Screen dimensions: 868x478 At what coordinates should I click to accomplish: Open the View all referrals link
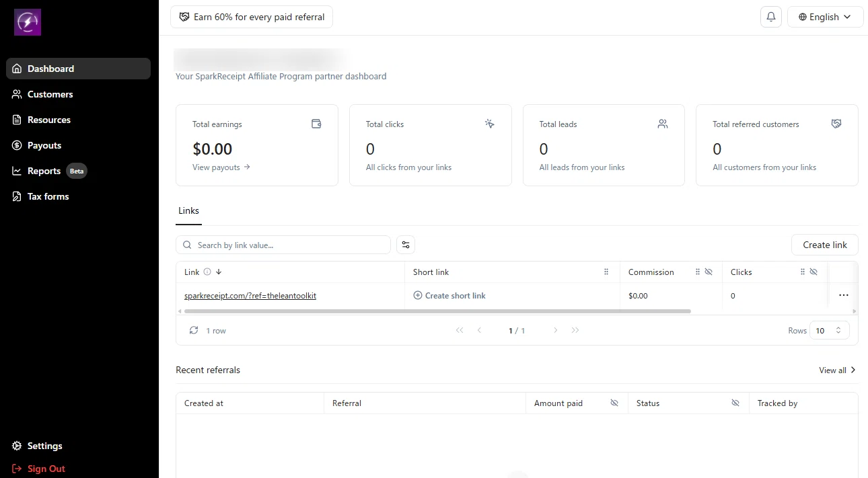(837, 370)
